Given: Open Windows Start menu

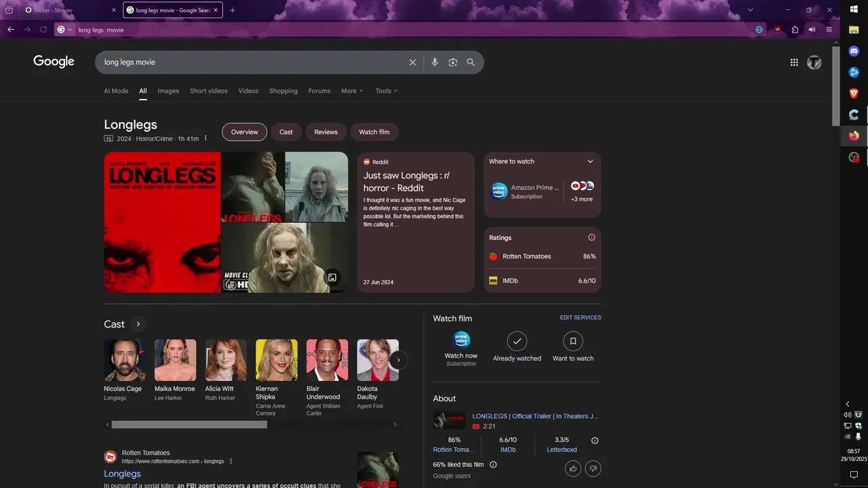Looking at the screenshot, I should (854, 9).
